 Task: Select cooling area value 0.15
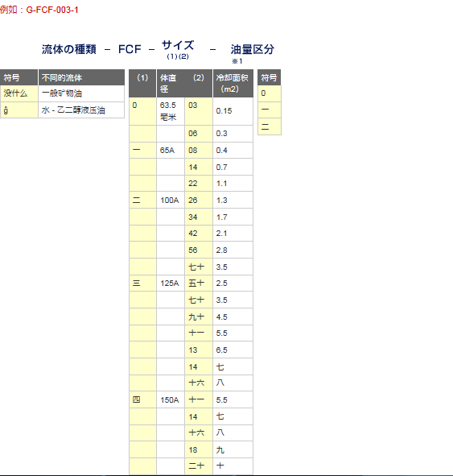233,111
